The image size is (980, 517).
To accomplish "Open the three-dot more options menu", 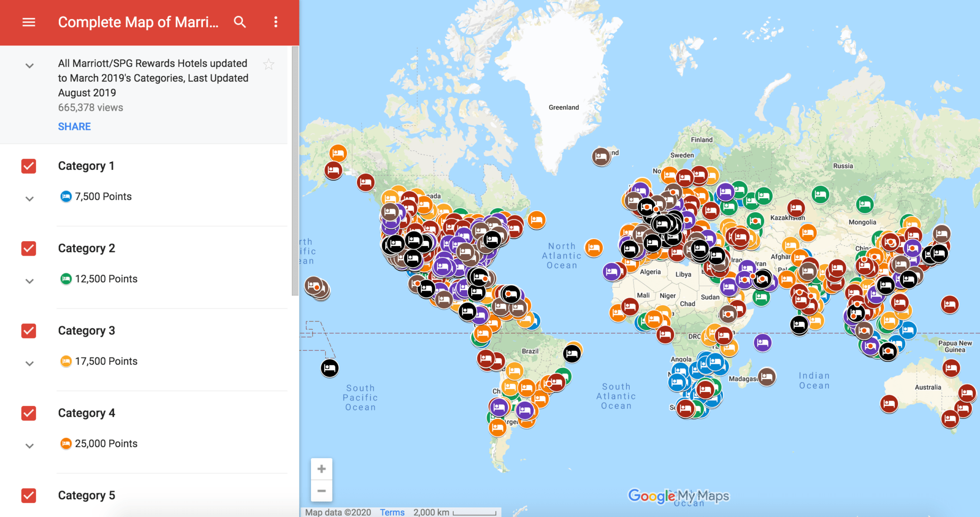I will coord(276,22).
